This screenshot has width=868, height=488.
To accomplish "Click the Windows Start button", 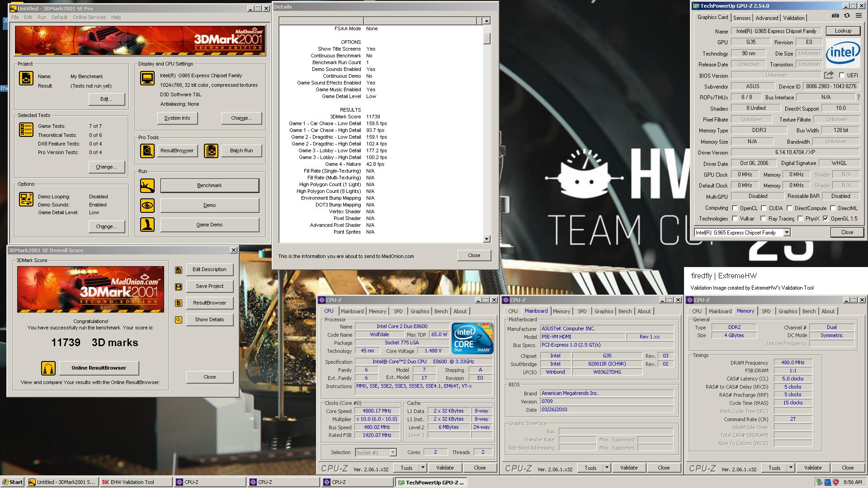I will point(12,482).
